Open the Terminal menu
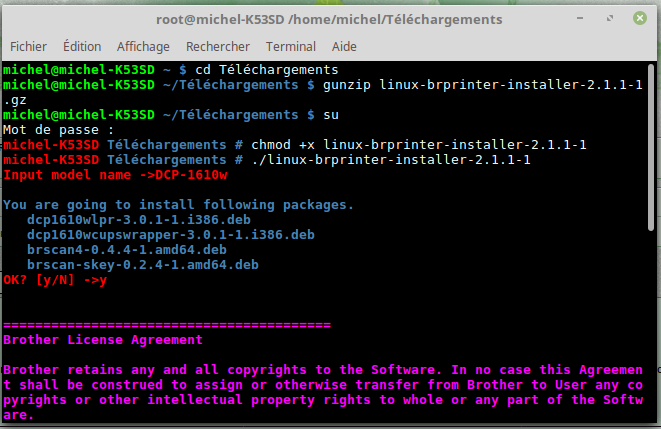 point(290,46)
